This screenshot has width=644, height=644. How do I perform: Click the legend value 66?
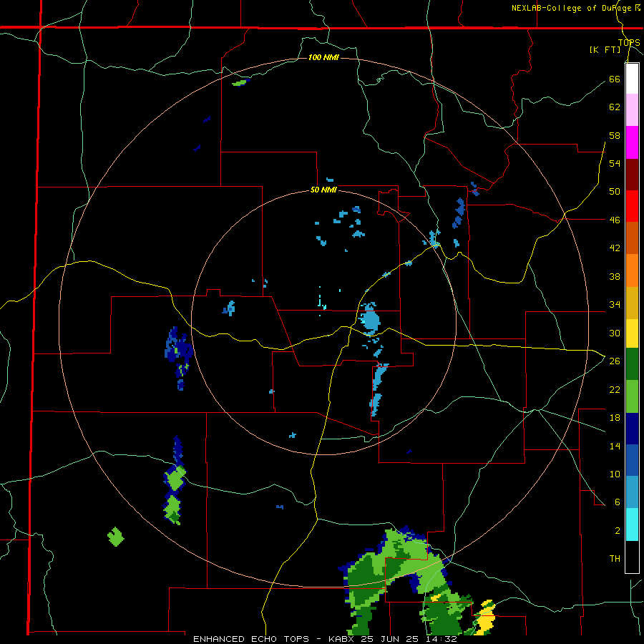point(615,79)
